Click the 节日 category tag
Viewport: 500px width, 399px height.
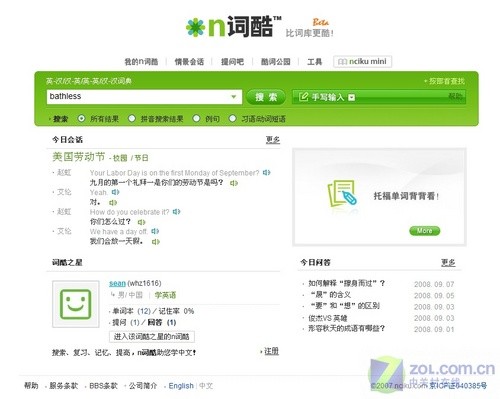click(141, 158)
